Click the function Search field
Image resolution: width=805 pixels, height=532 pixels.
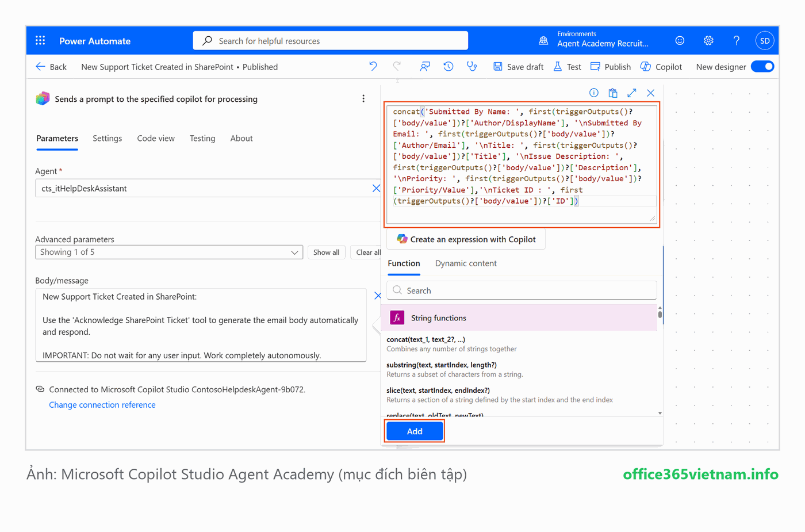[x=522, y=290]
